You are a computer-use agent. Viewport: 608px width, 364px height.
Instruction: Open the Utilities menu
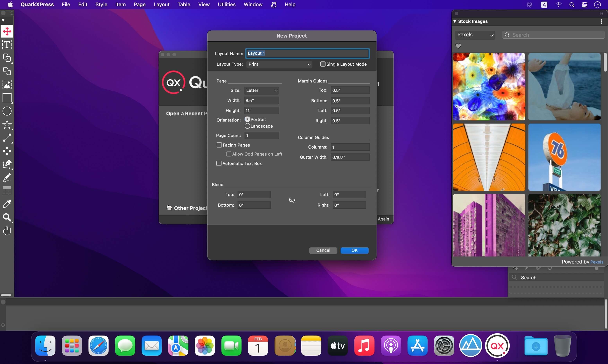(226, 4)
